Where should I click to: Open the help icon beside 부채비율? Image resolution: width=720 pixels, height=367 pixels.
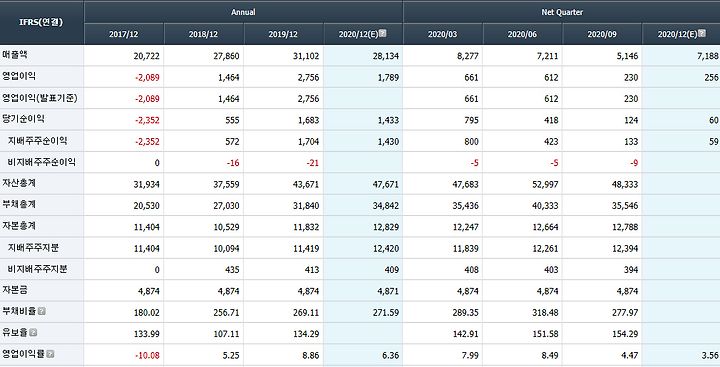(x=42, y=311)
